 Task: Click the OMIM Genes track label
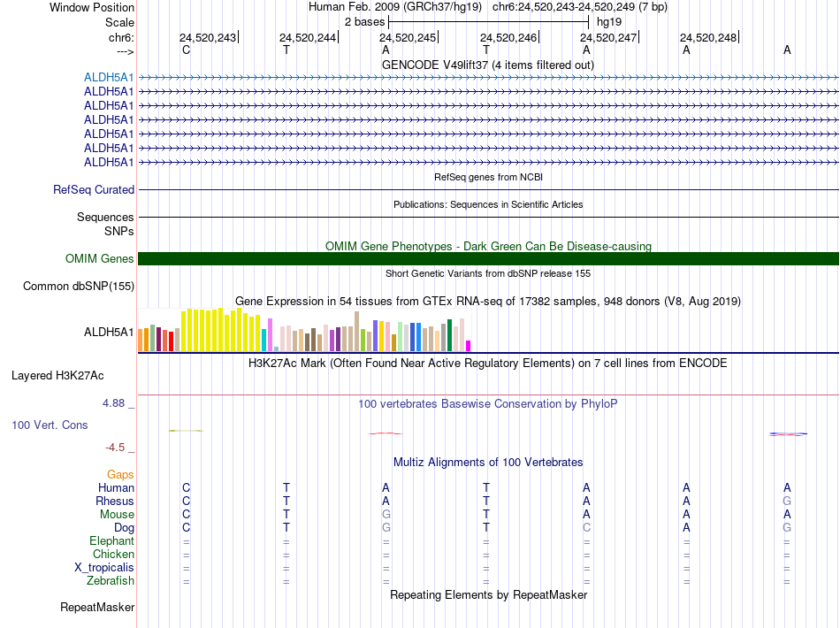(x=100, y=259)
